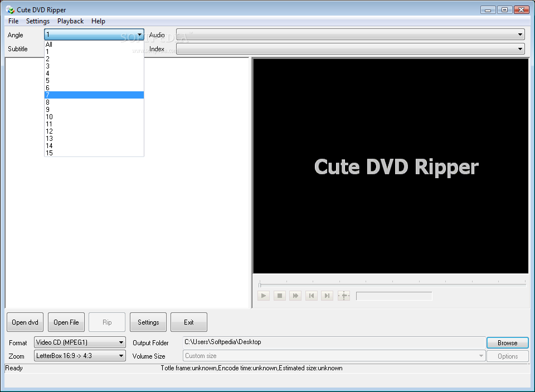Open the Format combo box
535x392 pixels.
coord(80,342)
